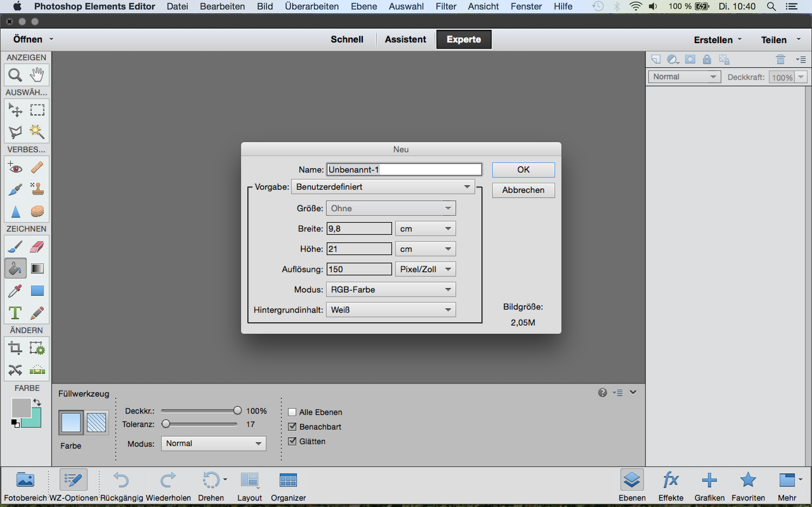The height and width of the screenshot is (507, 812).
Task: Click the Erstellen button
Action: [717, 40]
